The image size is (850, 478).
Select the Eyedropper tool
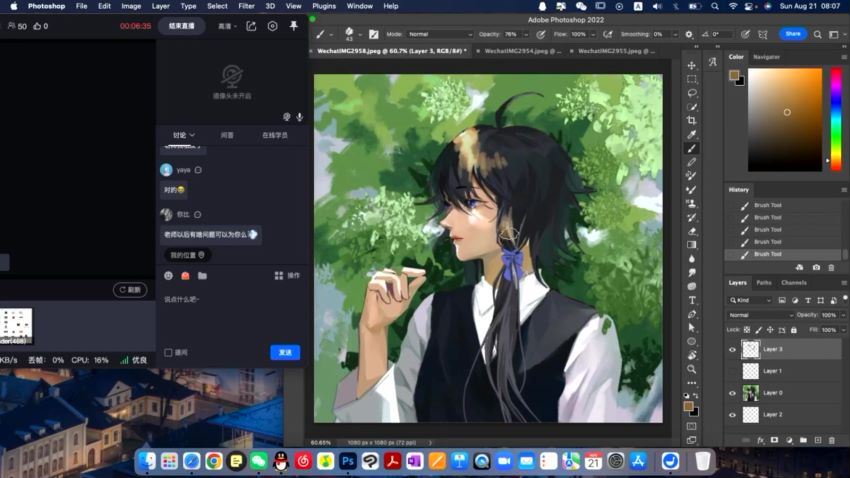(691, 134)
